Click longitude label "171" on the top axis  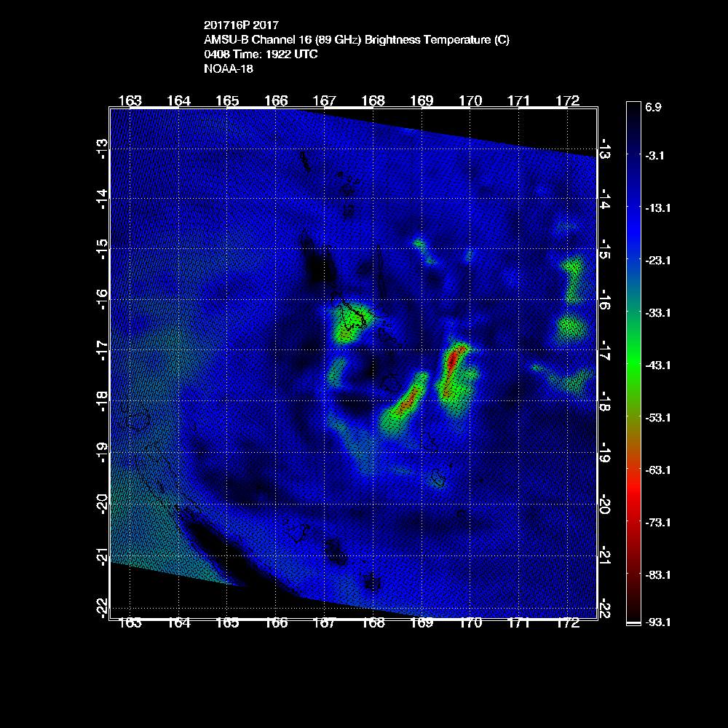(x=518, y=100)
